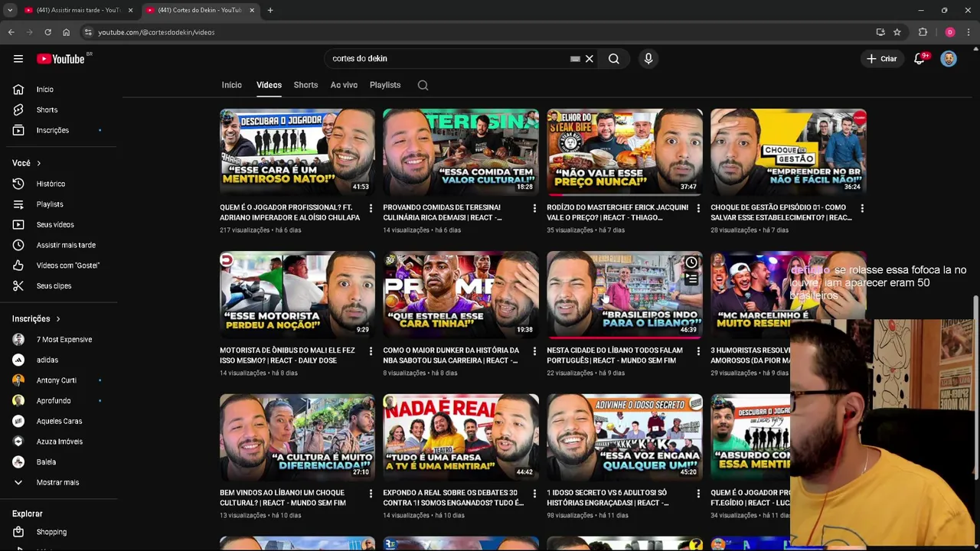This screenshot has width=980, height=551.
Task: Go to the YouTube home logo
Action: [60, 59]
